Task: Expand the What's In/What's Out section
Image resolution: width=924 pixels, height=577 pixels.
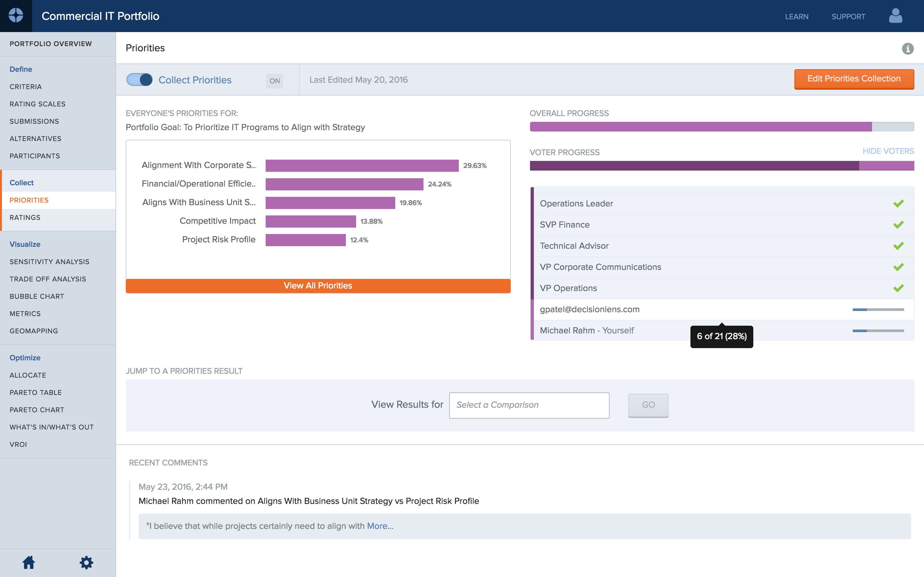Action: coord(51,427)
